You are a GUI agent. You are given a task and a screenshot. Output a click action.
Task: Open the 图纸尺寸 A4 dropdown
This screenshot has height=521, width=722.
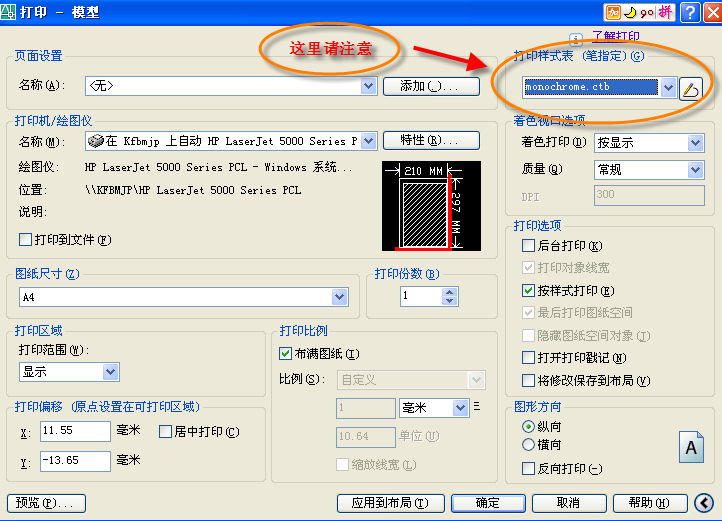340,297
